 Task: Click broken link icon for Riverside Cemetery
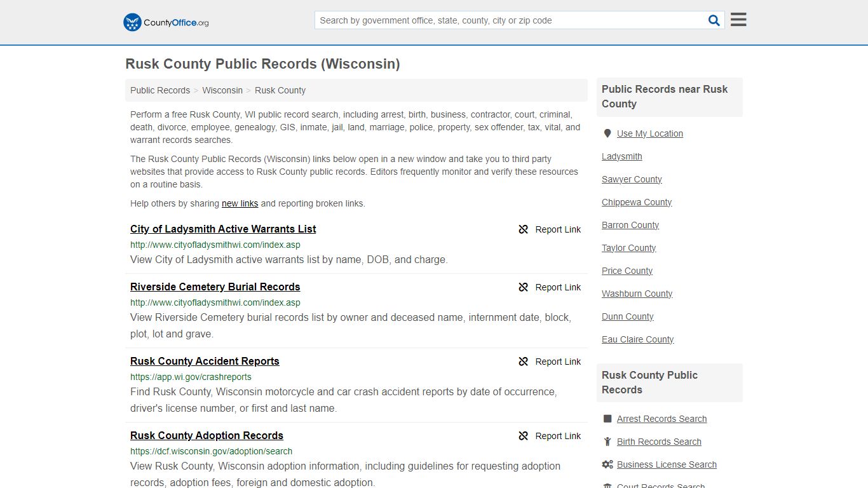point(524,287)
